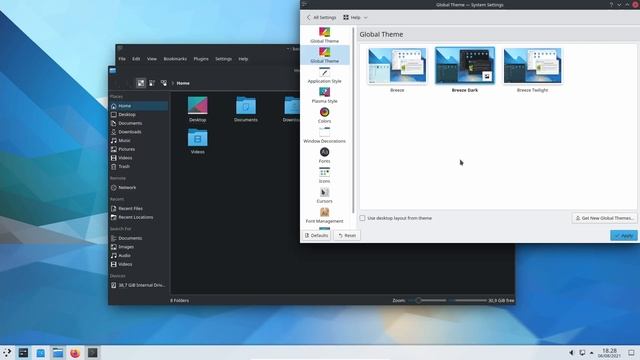Open the Desktop folder icon in Dolphin
640x360 pixels.
(x=198, y=109)
